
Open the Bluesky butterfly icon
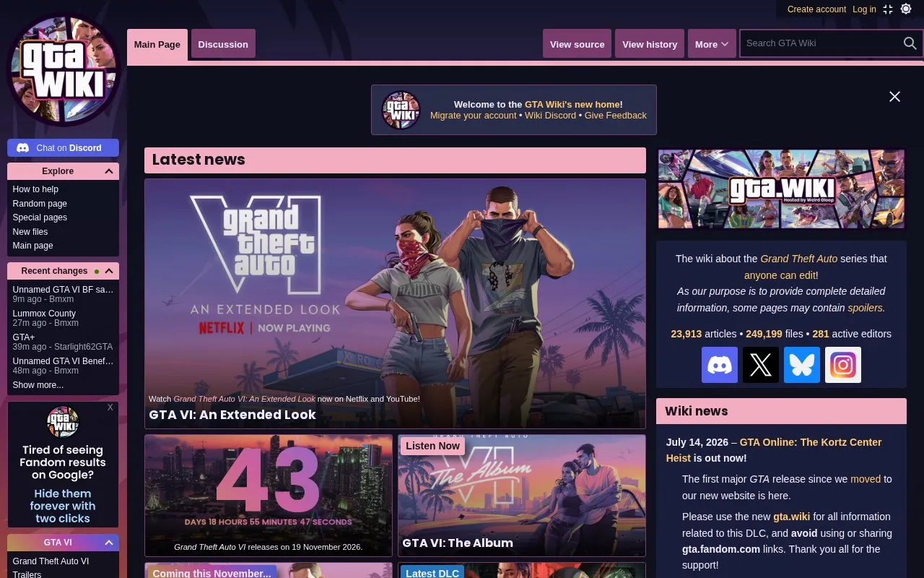pos(802,365)
